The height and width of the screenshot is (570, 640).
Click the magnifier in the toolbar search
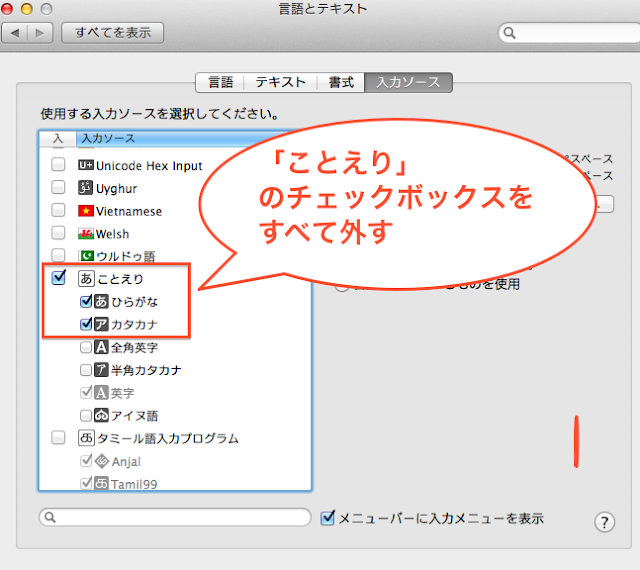(509, 33)
